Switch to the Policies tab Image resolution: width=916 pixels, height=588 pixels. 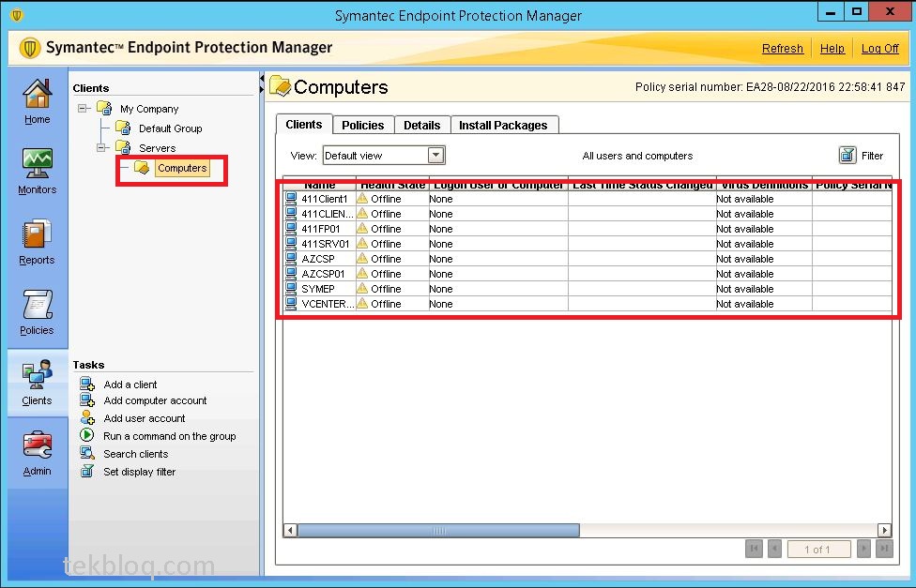[x=362, y=125]
